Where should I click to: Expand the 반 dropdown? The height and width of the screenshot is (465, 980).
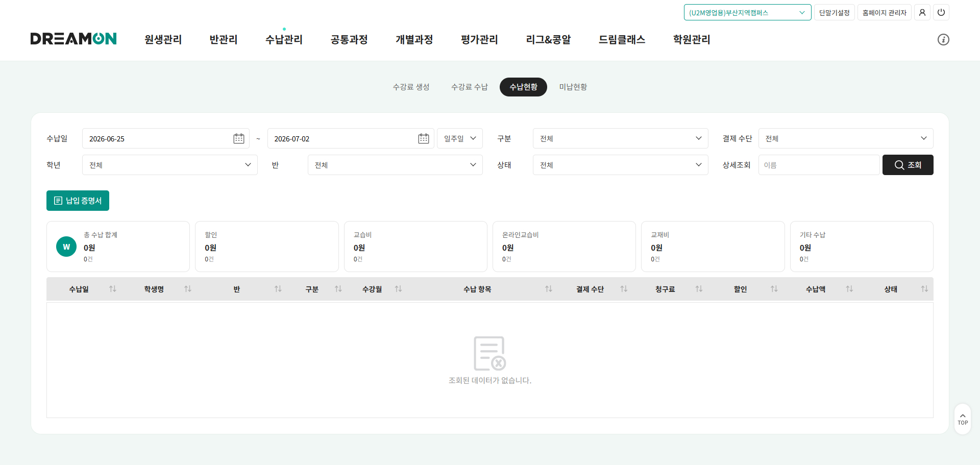(x=395, y=165)
